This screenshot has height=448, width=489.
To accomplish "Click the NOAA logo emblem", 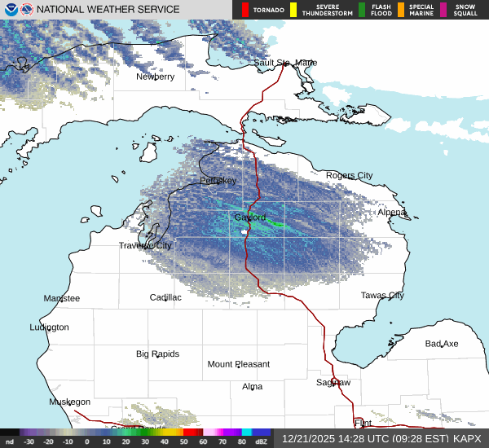I will [x=10, y=10].
